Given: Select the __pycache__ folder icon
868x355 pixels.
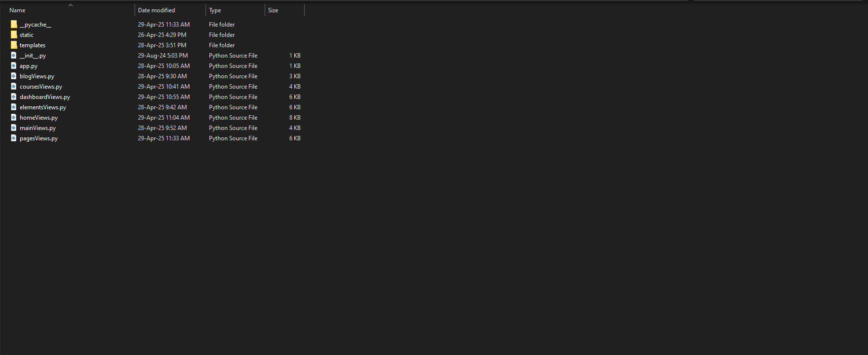Looking at the screenshot, I should [14, 25].
